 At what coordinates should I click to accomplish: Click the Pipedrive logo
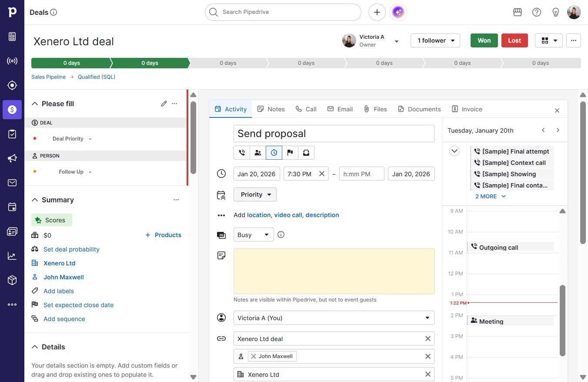tap(12, 12)
